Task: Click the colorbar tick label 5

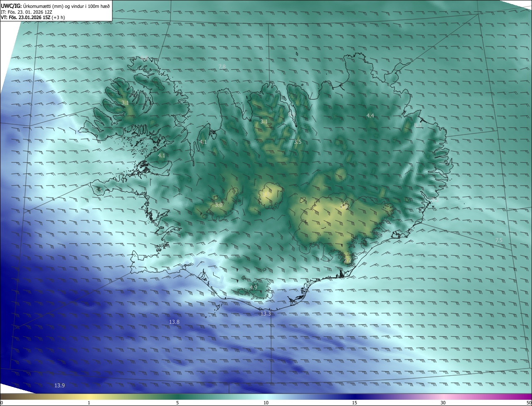Action: click(x=177, y=403)
